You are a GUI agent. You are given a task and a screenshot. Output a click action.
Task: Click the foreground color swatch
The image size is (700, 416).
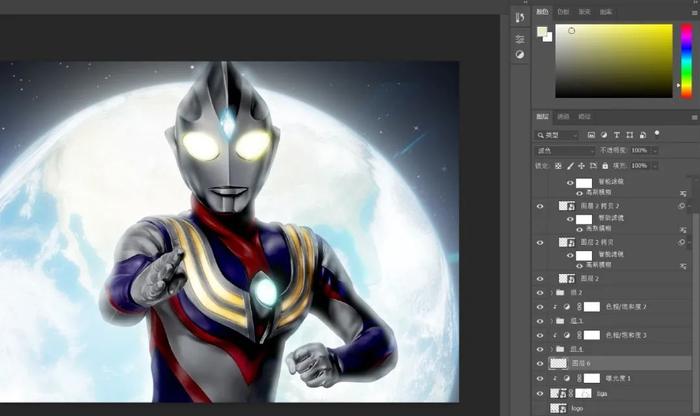coord(542,31)
